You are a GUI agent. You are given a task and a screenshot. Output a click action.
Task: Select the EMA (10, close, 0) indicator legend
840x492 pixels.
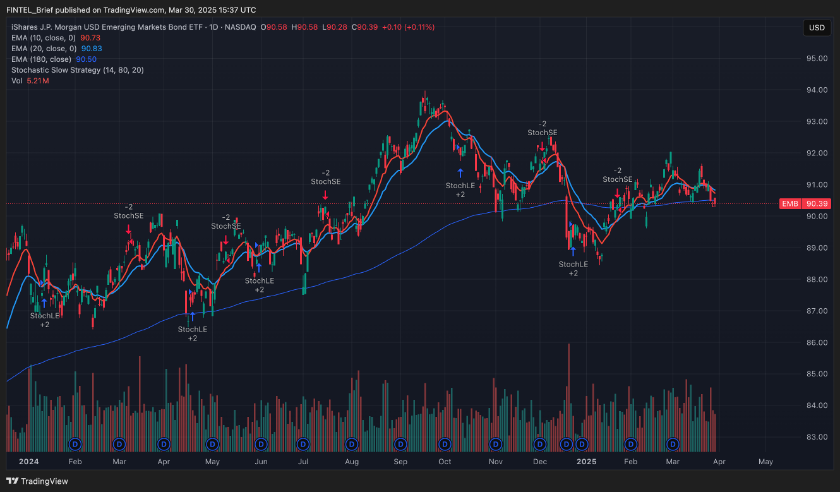coord(56,38)
